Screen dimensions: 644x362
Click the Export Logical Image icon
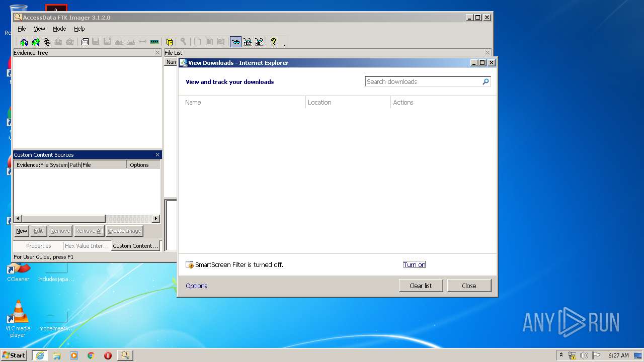point(107,42)
